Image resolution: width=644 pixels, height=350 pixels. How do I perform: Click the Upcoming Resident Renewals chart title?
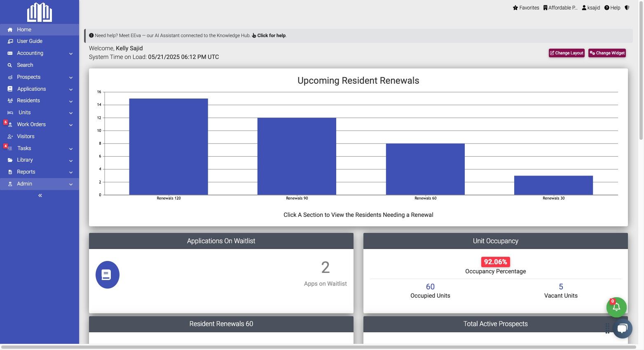tap(358, 81)
